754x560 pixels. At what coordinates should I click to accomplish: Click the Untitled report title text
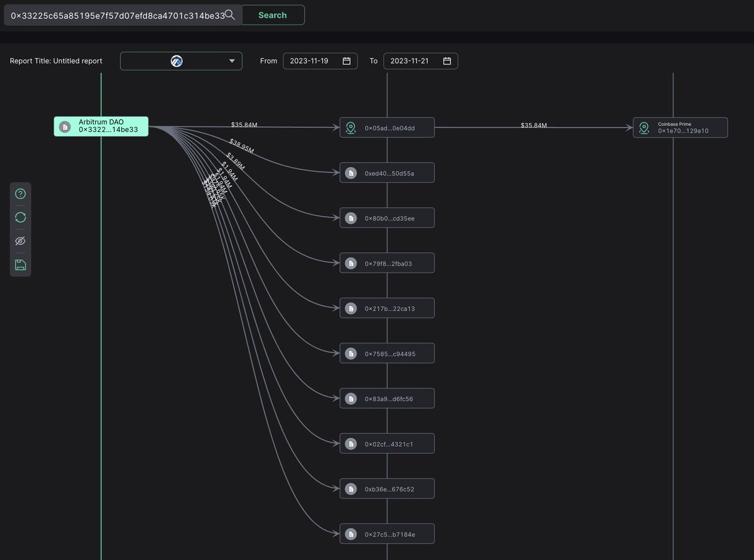click(77, 61)
